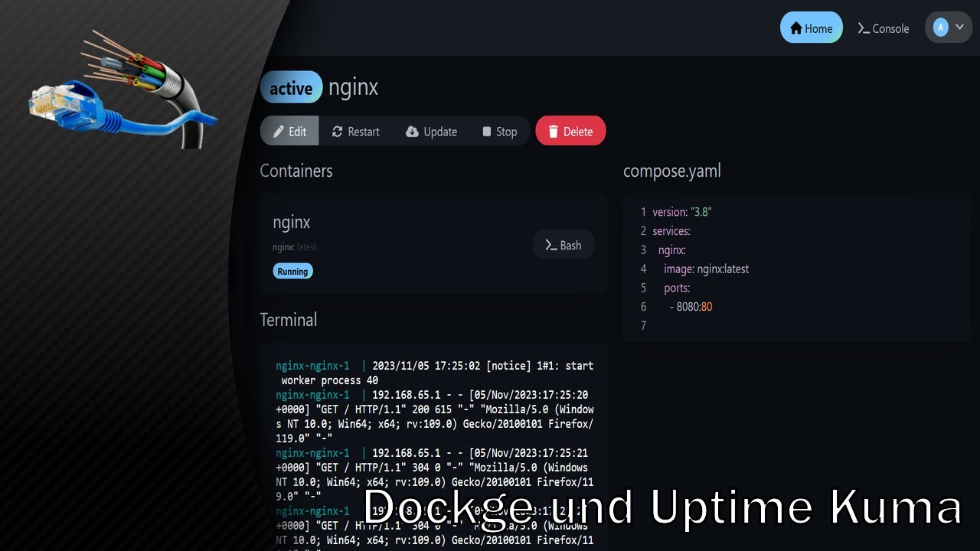Image resolution: width=980 pixels, height=551 pixels.
Task: Click the version "3.8" line
Action: (x=682, y=212)
